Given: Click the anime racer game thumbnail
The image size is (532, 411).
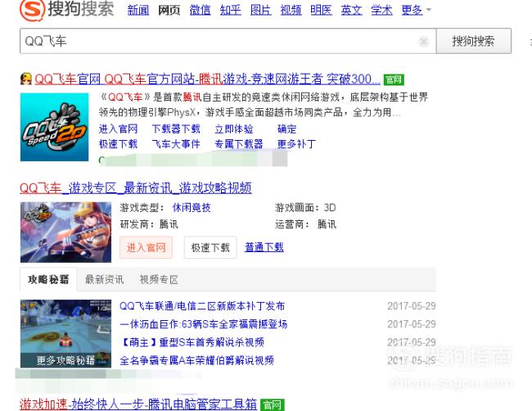Looking at the screenshot, I should (x=65, y=233).
